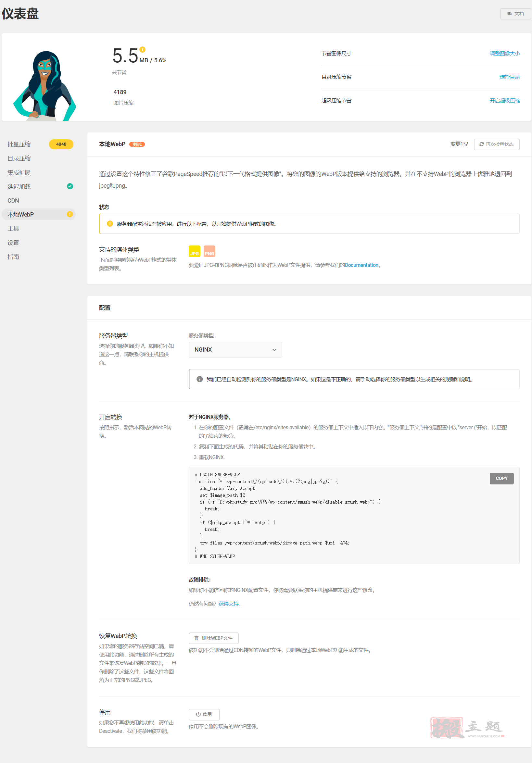
Task: Click the mascot avatar illustration
Action: [x=44, y=85]
